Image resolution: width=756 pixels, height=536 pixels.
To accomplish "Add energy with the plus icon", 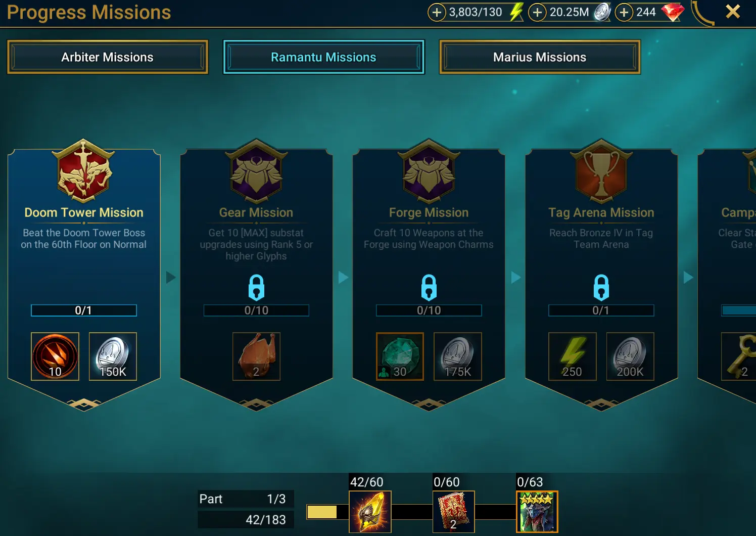I will click(x=437, y=12).
